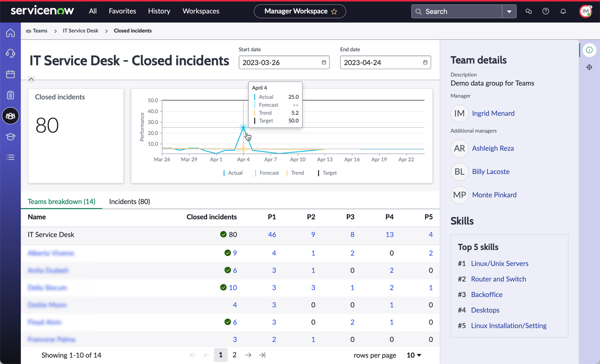Open the Linux/Unix Servers skill link
600x364 pixels.
click(x=500, y=264)
